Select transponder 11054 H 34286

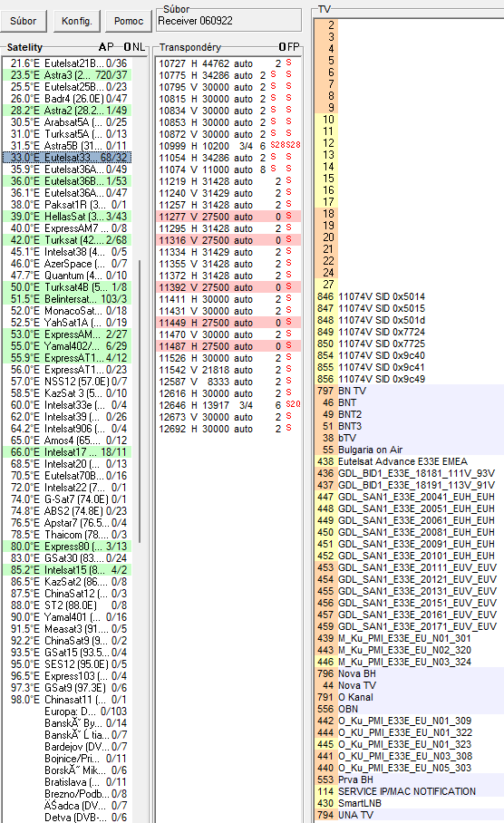tap(229, 158)
